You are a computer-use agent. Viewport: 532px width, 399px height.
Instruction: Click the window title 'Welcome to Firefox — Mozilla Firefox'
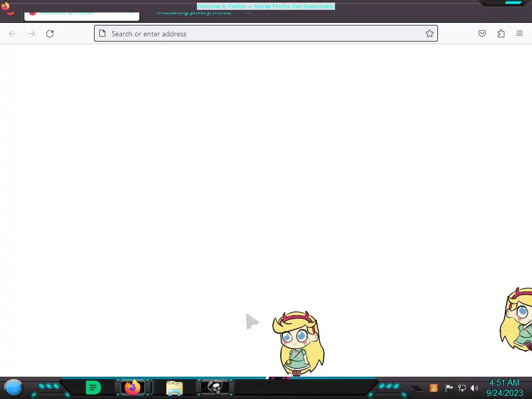pyautogui.click(x=266, y=6)
